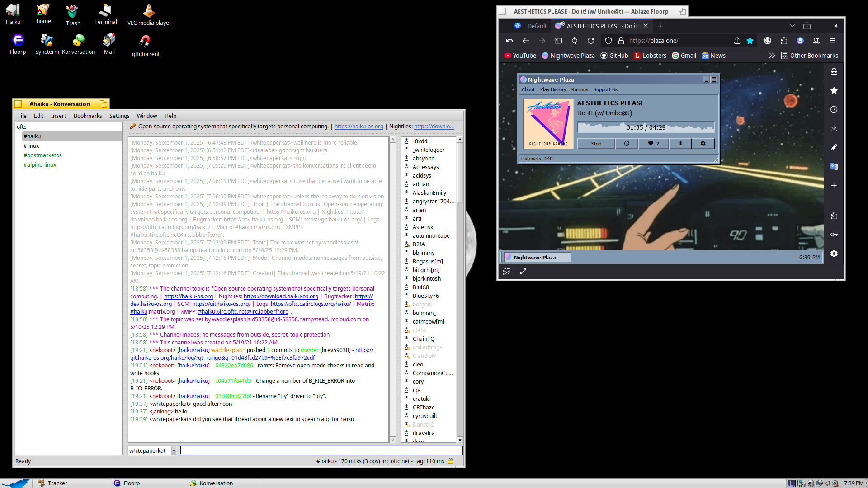Click the heart like button in Nightwave player
Image resolution: width=868 pixels, height=488 pixels.
click(x=653, y=144)
